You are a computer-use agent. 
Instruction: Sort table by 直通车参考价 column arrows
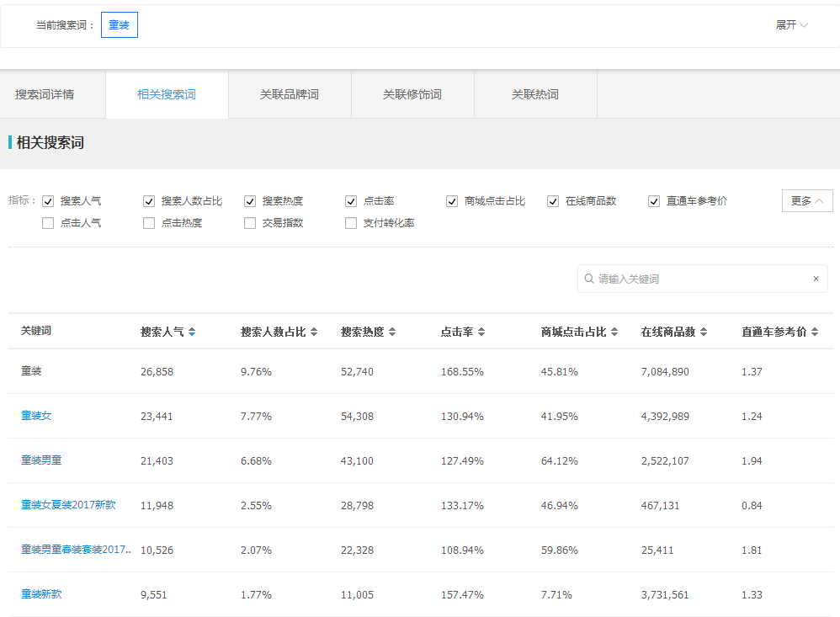[815, 332]
